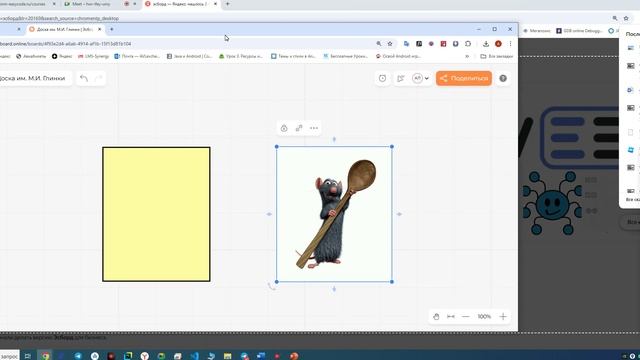The image size is (640, 360).
Task: Click the connector arrow above the image
Action: coord(334,139)
